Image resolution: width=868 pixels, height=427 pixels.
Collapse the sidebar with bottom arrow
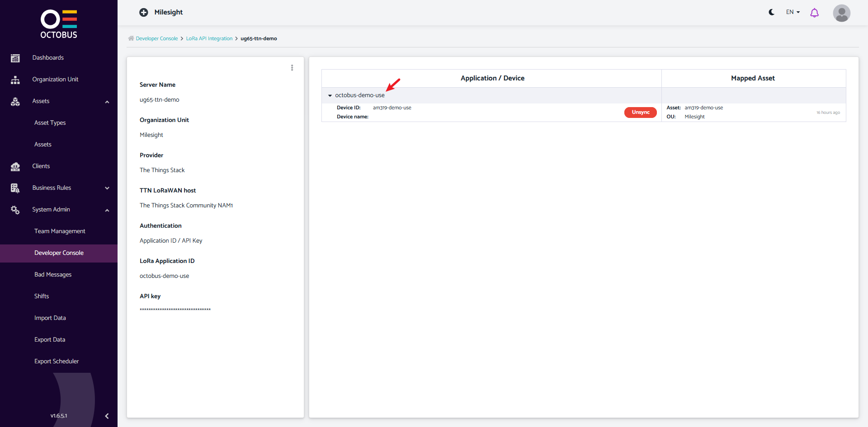(107, 416)
